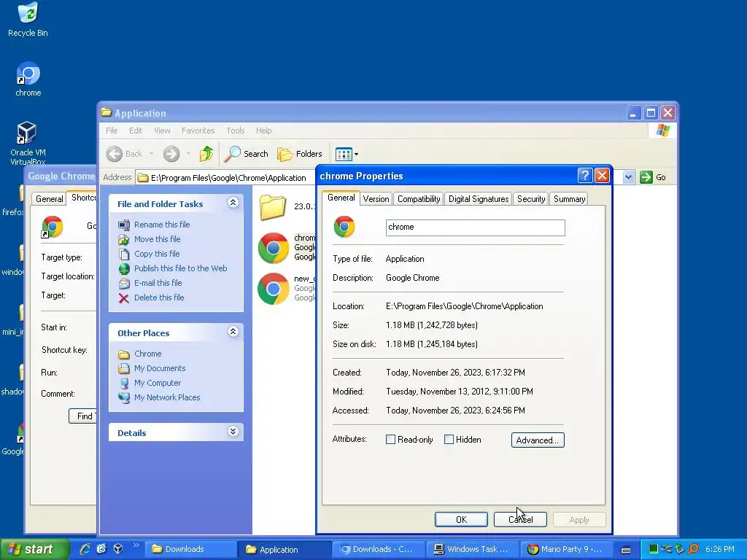Switch to the Version tab
Viewport: 747px width, 560px height.
point(376,199)
